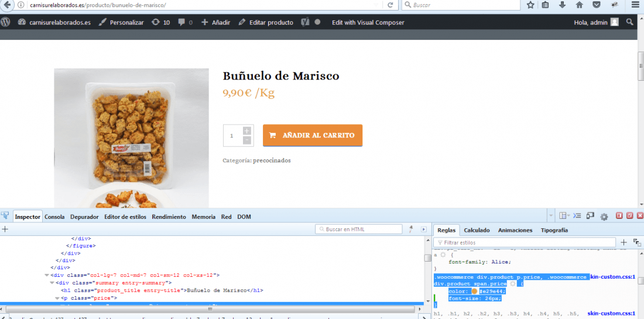Open carnisurelaborados.es site menu
644x319 pixels.
coord(54,23)
